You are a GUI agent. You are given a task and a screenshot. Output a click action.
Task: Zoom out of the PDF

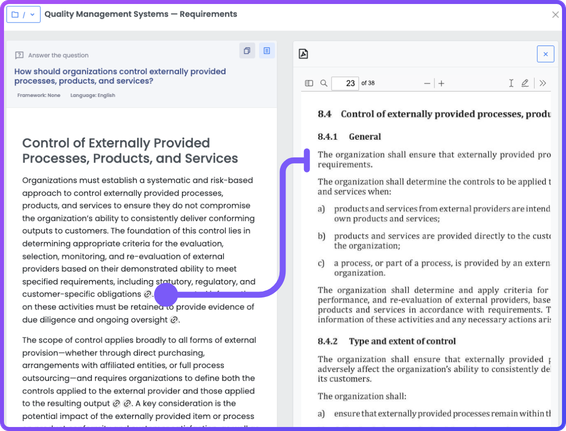pos(427,83)
